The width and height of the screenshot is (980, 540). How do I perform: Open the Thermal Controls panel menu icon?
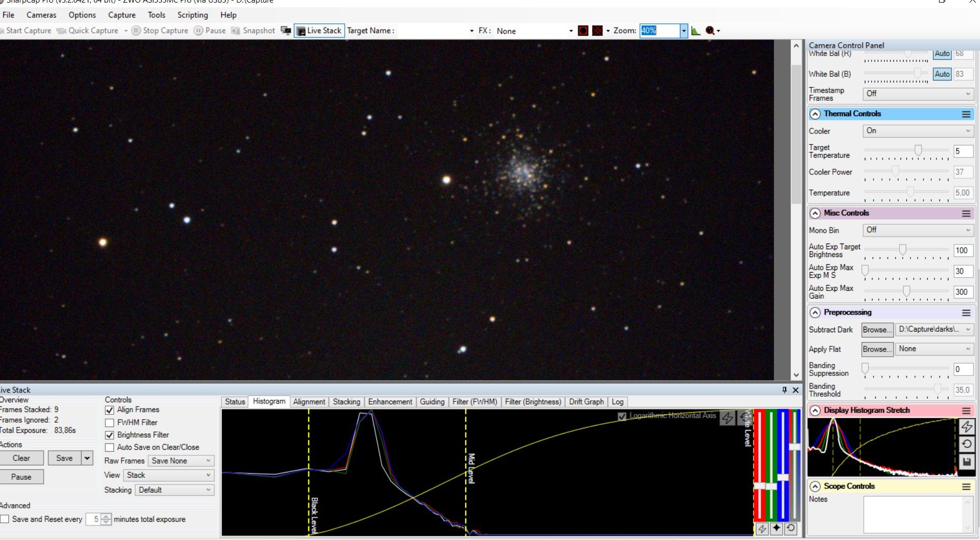tap(966, 114)
